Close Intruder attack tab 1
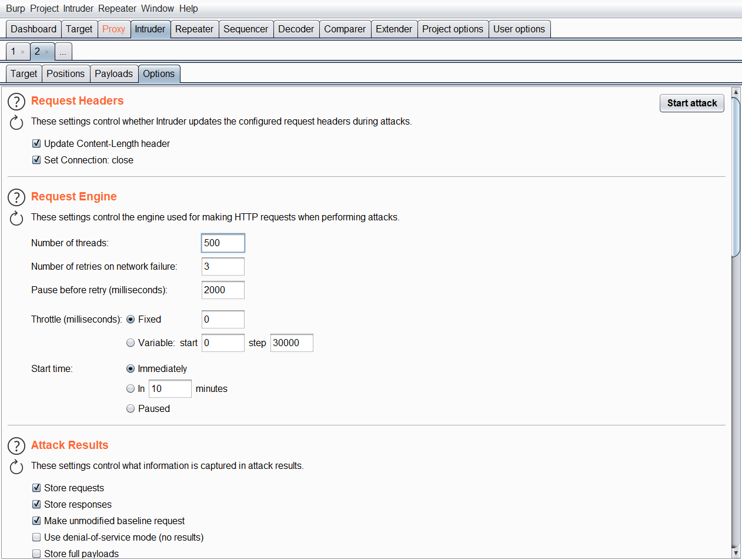The width and height of the screenshot is (742, 560). pyautogui.click(x=23, y=52)
